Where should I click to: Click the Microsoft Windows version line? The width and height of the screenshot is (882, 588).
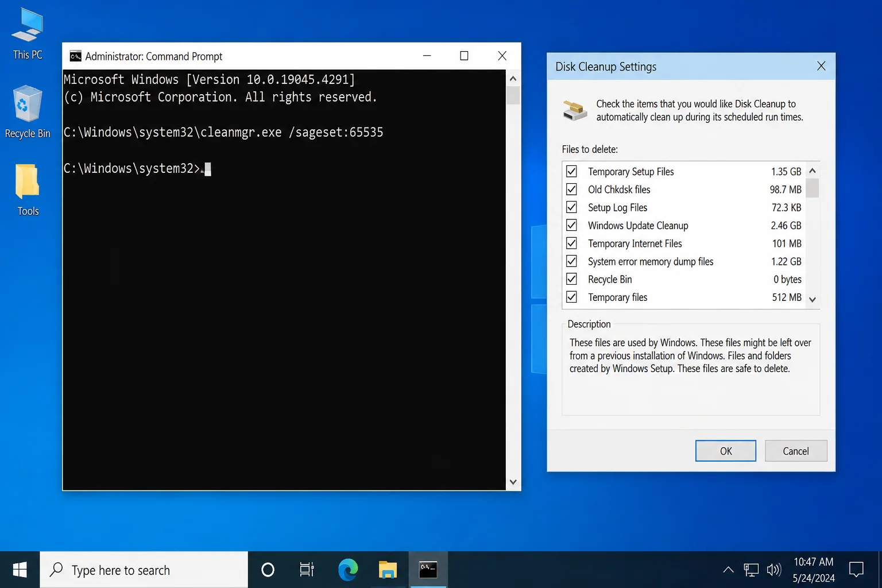[209, 79]
